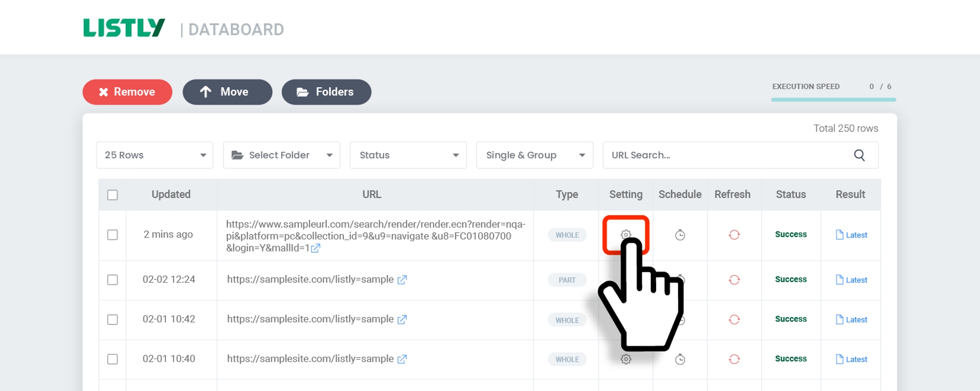Expand the Status filter dropdown
This screenshot has height=391, width=980.
tap(408, 155)
